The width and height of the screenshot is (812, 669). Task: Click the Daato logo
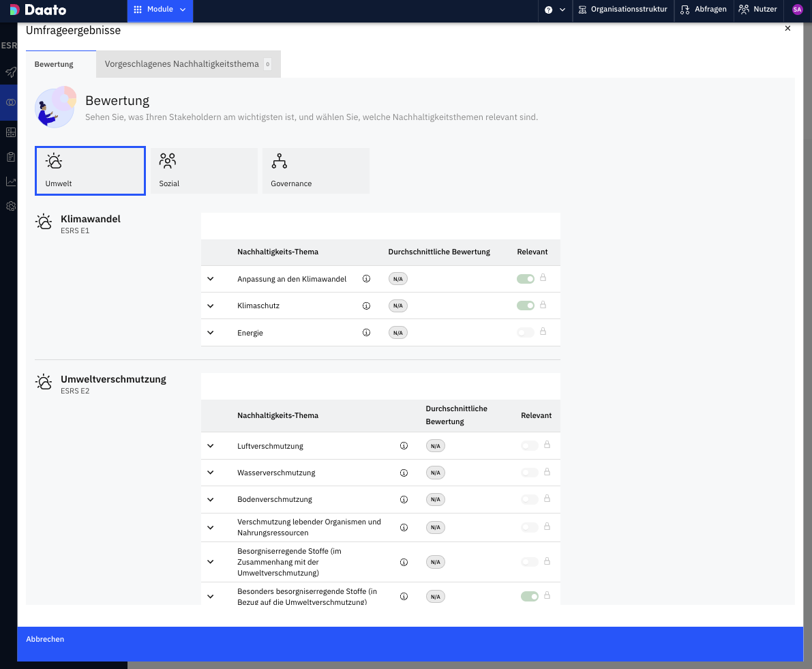pos(37,10)
